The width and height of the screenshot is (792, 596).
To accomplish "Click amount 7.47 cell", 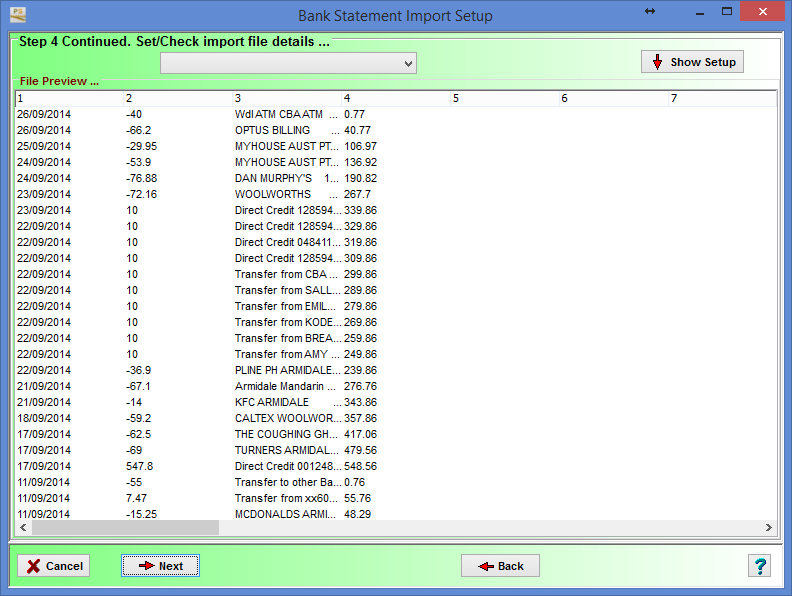I will [136, 499].
